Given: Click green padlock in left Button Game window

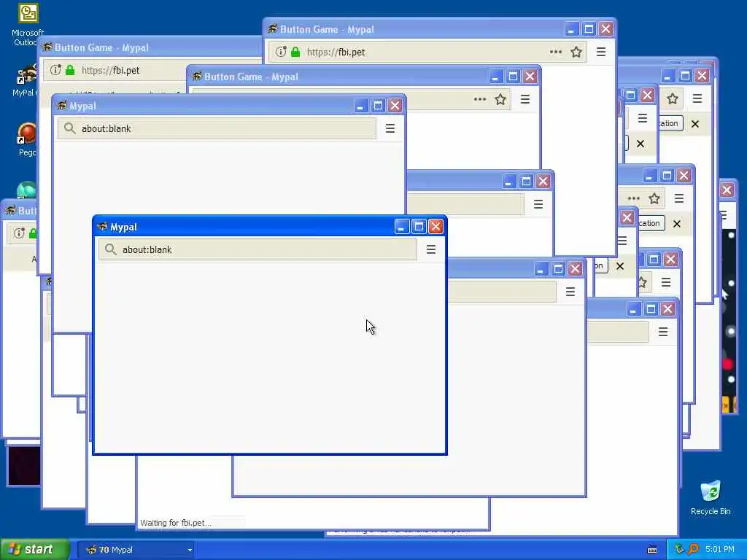Looking at the screenshot, I should click(x=70, y=70).
